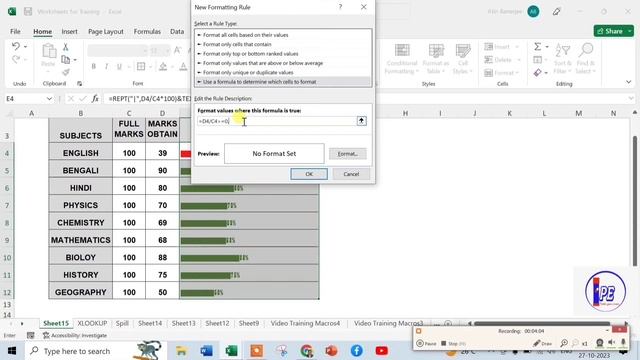Click the Clear eraser icon in Editing

[x=538, y=73]
